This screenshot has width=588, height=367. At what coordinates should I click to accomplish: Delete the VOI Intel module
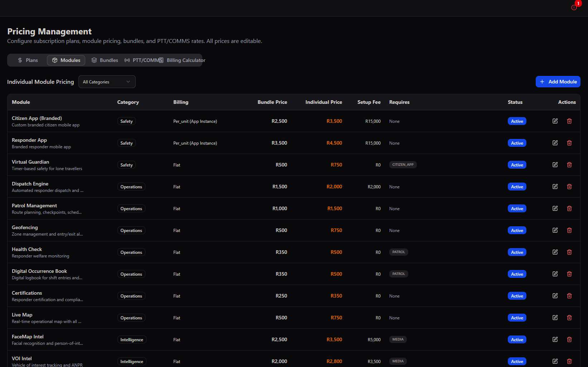point(569,361)
